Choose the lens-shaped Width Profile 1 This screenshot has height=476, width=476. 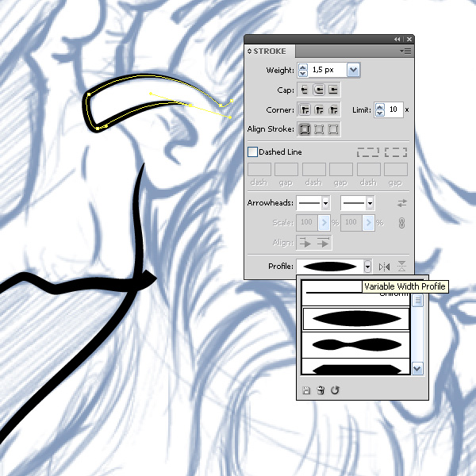[355, 319]
